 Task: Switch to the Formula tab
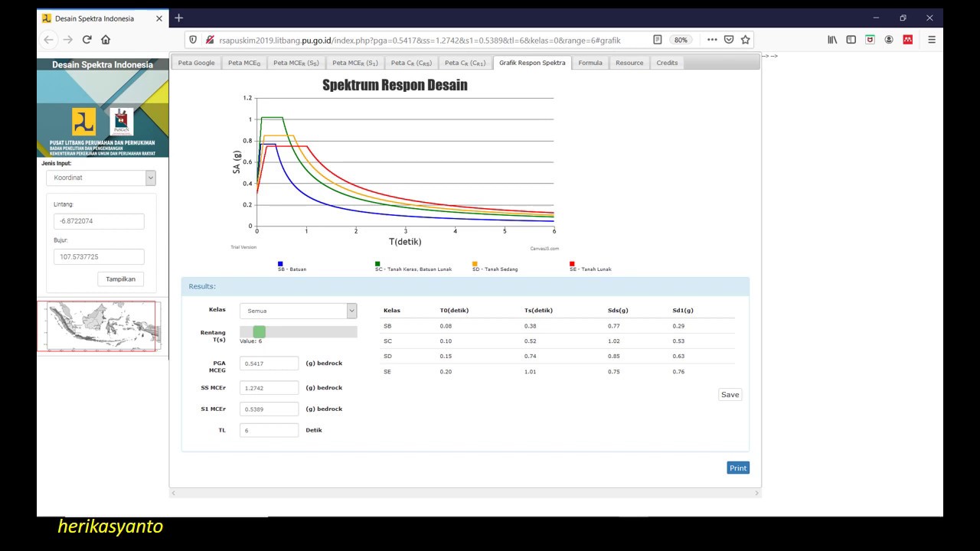tap(590, 63)
